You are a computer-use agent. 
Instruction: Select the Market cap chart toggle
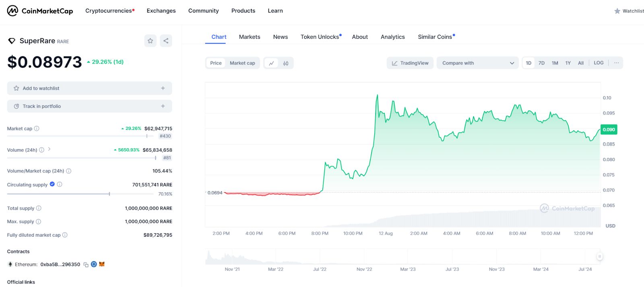tap(242, 63)
